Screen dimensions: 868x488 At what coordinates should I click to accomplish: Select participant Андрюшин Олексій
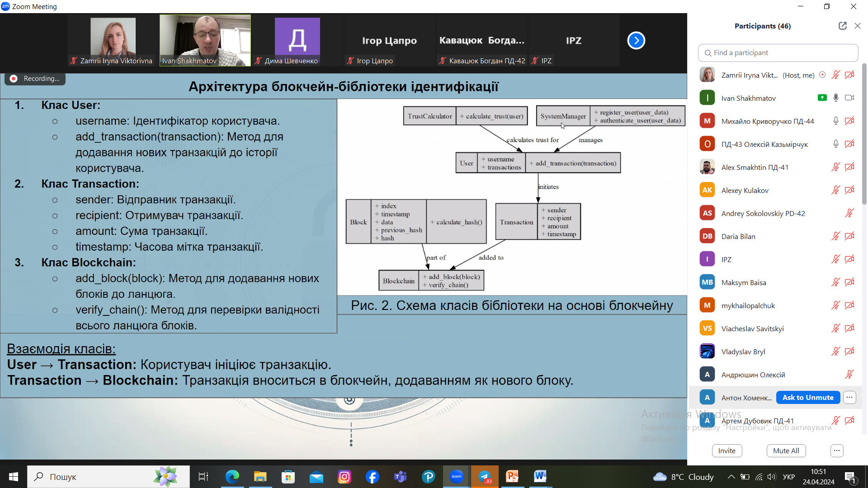(775, 375)
